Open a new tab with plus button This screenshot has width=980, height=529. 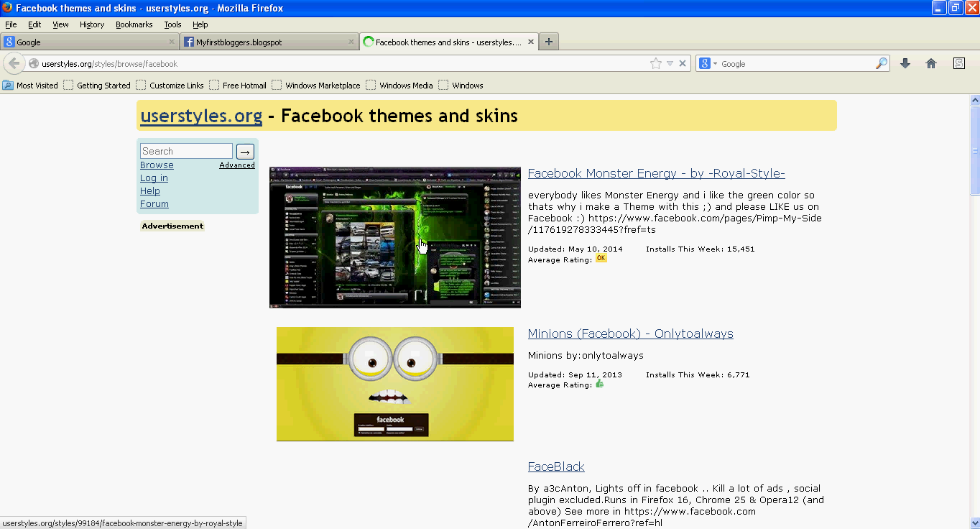(x=549, y=42)
